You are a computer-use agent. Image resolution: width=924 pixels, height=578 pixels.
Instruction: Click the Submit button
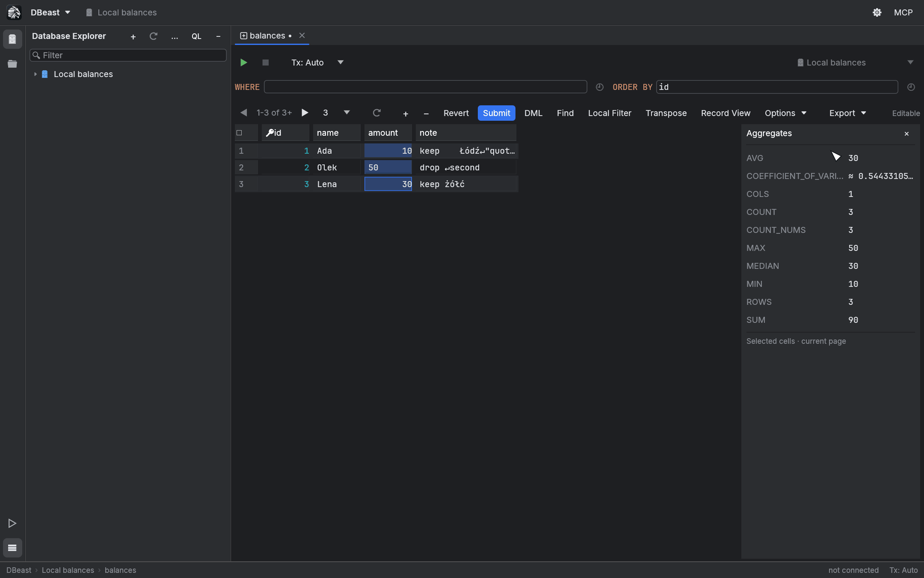pos(496,113)
